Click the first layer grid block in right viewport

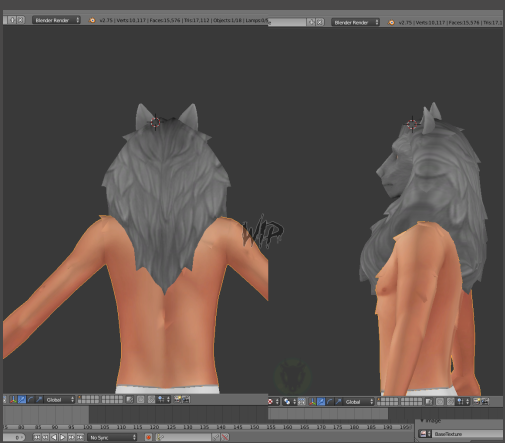pyautogui.click(x=387, y=402)
